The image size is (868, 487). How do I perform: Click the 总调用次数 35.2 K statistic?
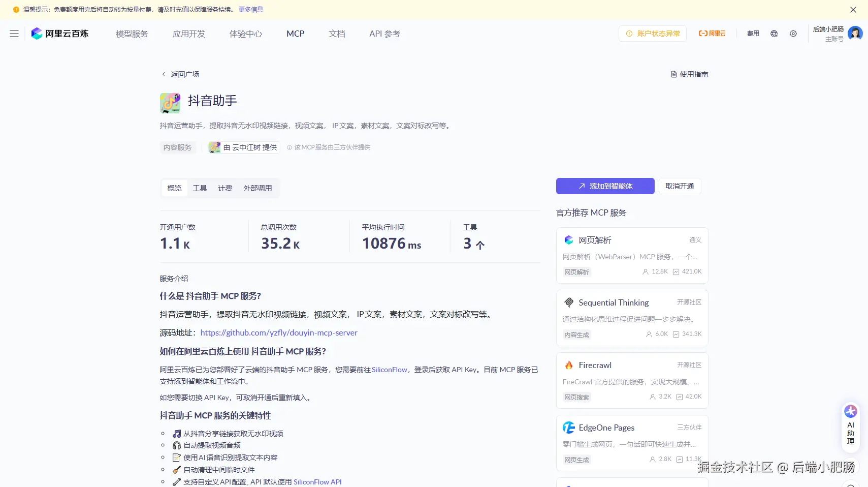(280, 237)
